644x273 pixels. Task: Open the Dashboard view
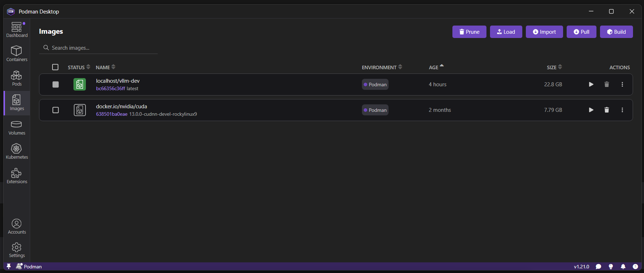(17, 29)
